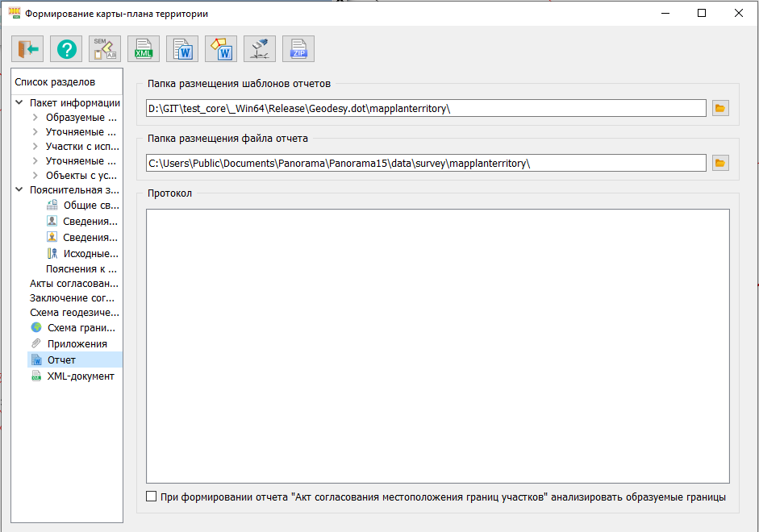Click inside the empty Протокол text area

pyautogui.click(x=437, y=346)
